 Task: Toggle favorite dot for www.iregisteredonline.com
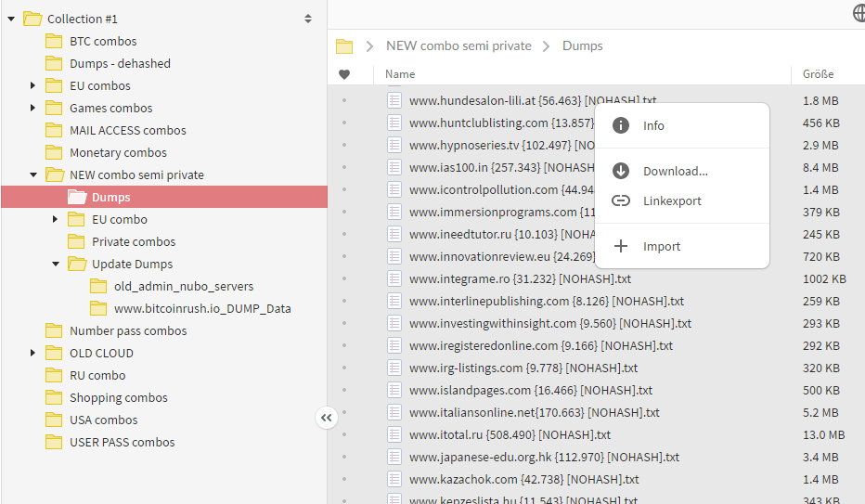click(x=344, y=345)
